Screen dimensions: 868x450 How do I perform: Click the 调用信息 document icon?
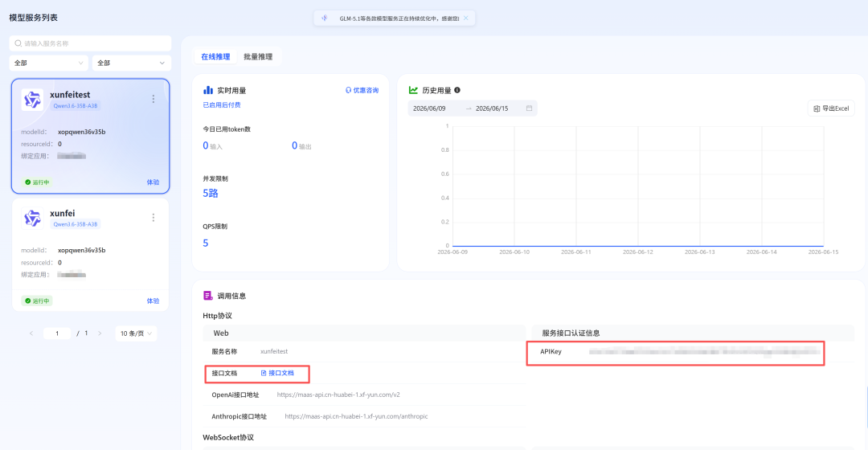click(208, 296)
